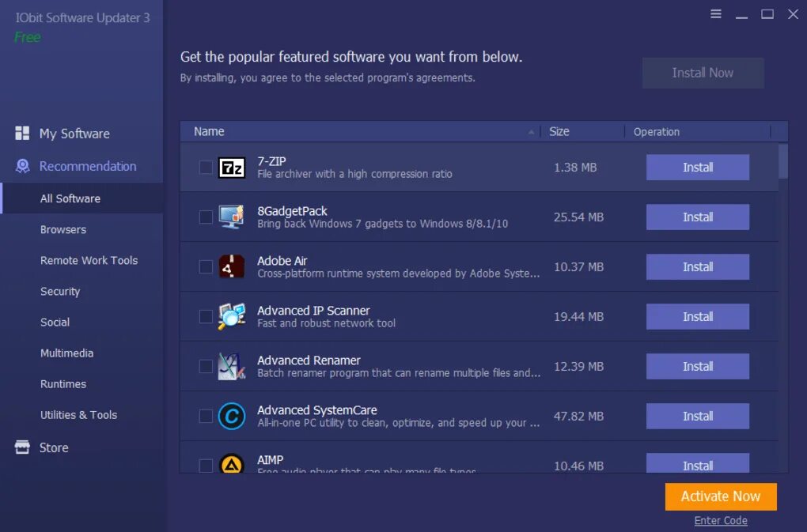Click the Adobe Air application icon
Screen dimensions: 807x532
[x=232, y=266]
